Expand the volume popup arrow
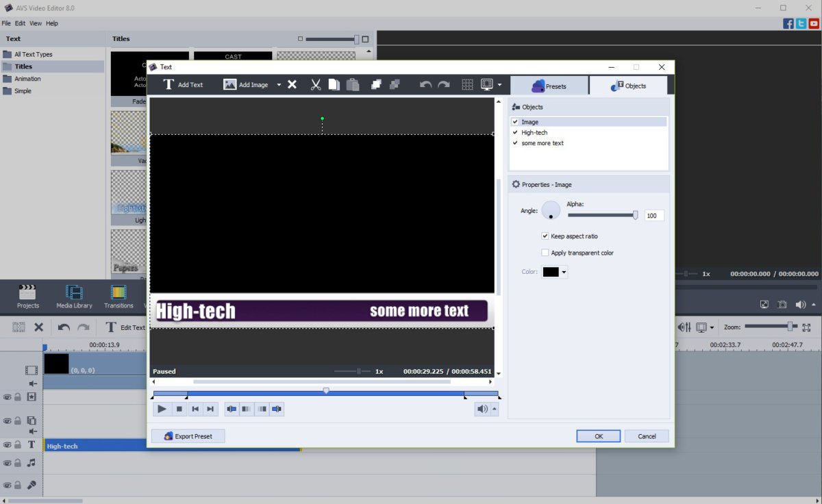The width and height of the screenshot is (822, 504). pyautogui.click(x=495, y=409)
